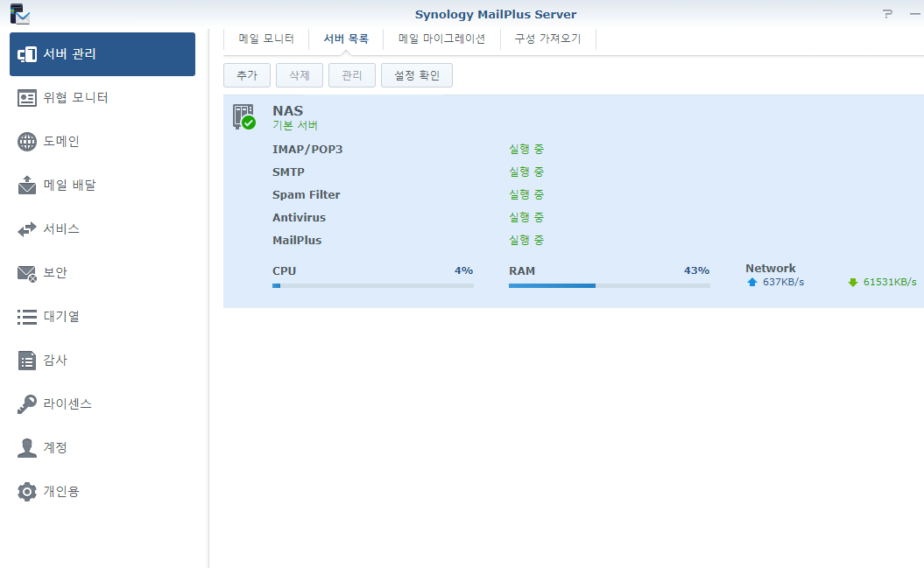Click the IMAP/POP3 service row label
The image size is (924, 568).
click(307, 150)
